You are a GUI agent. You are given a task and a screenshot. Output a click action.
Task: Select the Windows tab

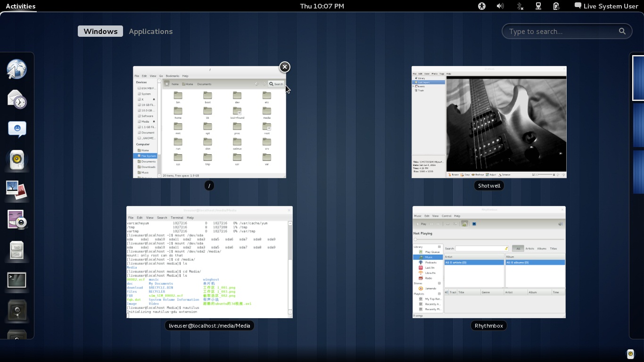click(100, 32)
